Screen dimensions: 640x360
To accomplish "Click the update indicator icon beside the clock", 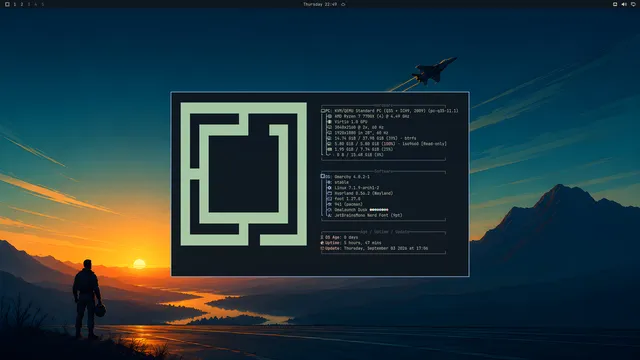I will tap(343, 4).
